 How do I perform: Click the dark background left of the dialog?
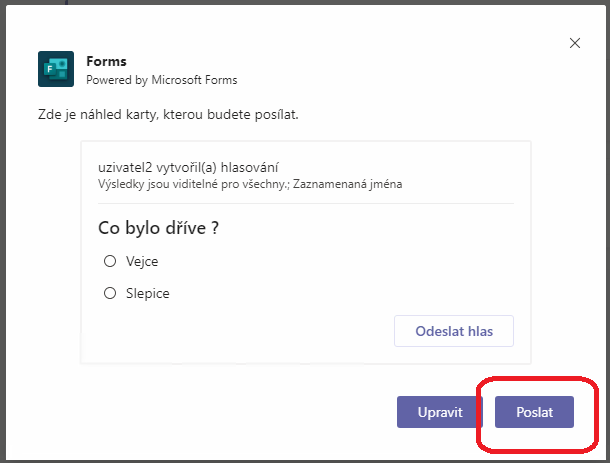(2, 233)
